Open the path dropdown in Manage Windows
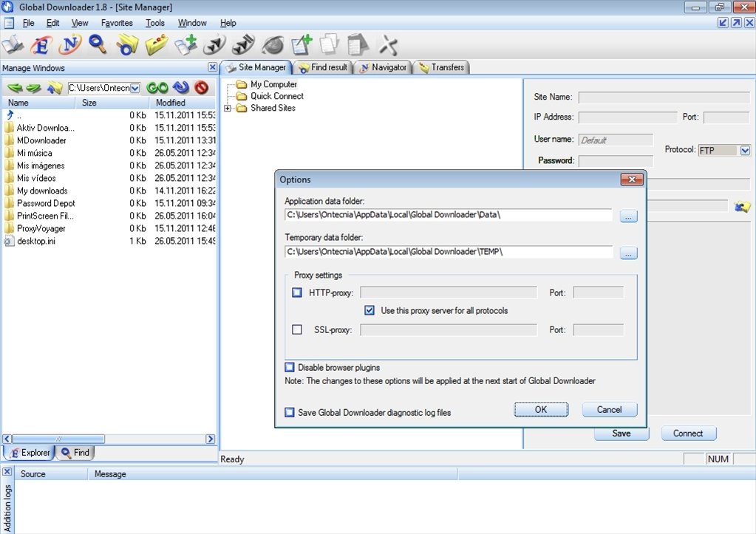 coord(135,88)
